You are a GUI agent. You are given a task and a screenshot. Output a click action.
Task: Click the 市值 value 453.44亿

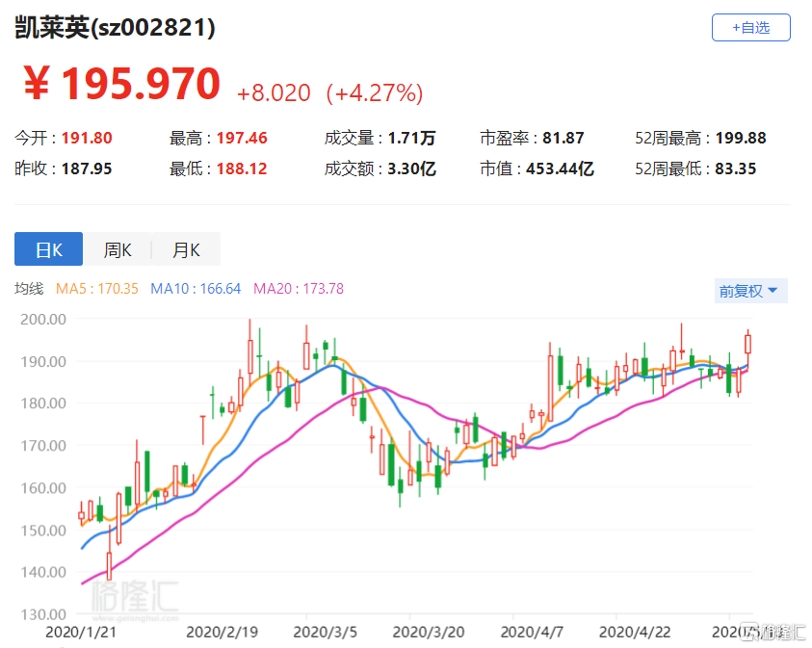(x=560, y=168)
